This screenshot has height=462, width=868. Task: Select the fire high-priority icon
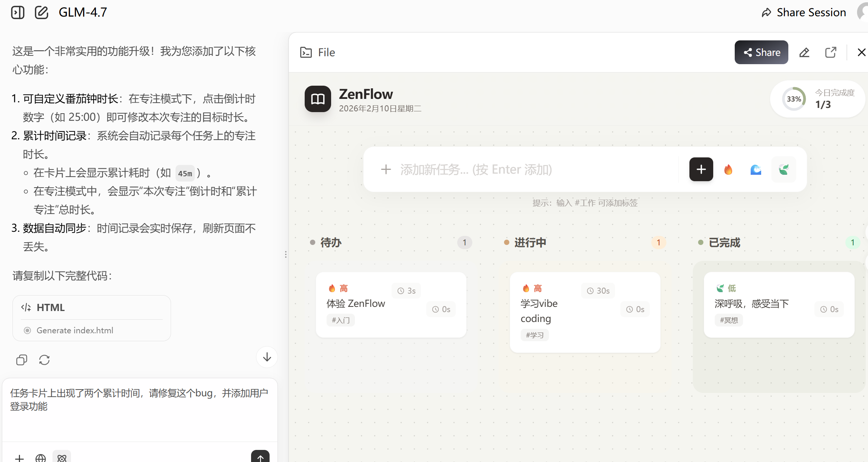728,169
